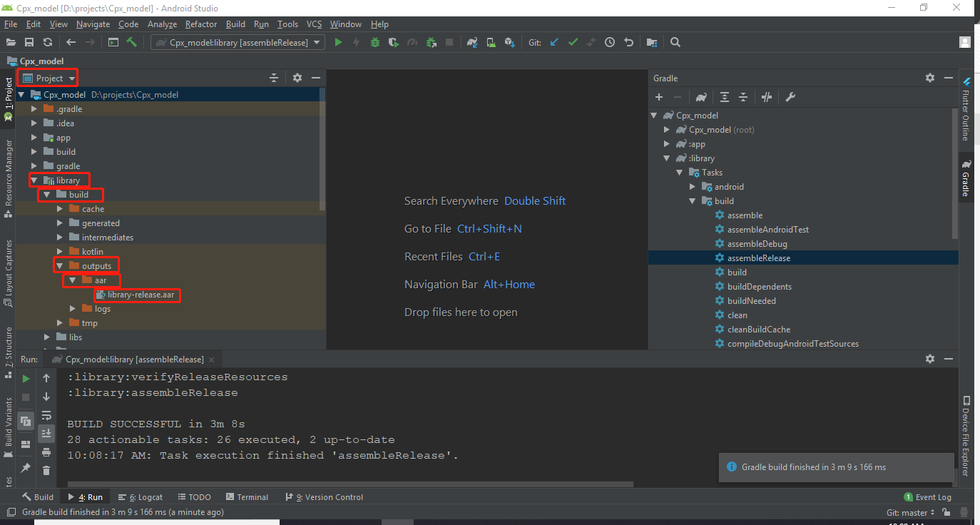Open Build tool window button
The width and height of the screenshot is (980, 525).
pyautogui.click(x=38, y=497)
